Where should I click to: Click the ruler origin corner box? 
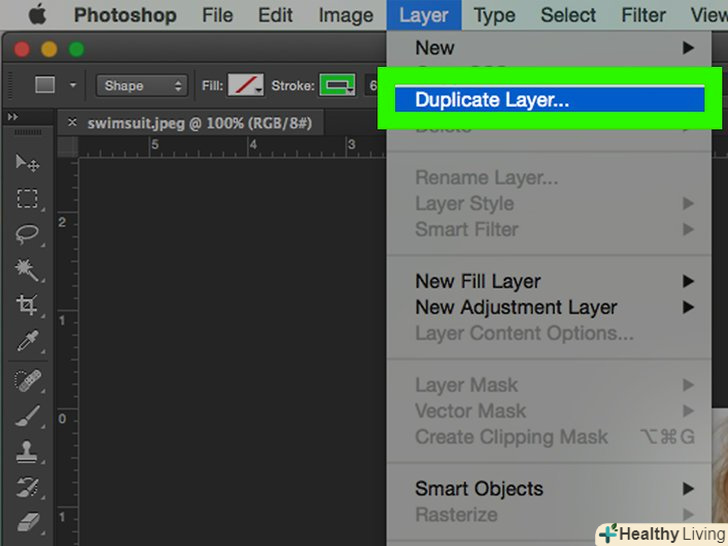[68, 147]
